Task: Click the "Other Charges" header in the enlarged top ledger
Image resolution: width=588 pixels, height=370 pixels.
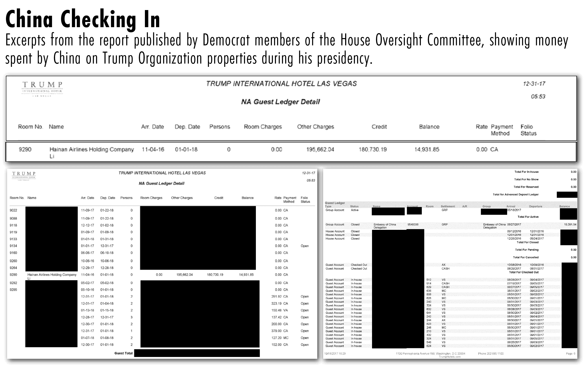Action: (x=315, y=127)
